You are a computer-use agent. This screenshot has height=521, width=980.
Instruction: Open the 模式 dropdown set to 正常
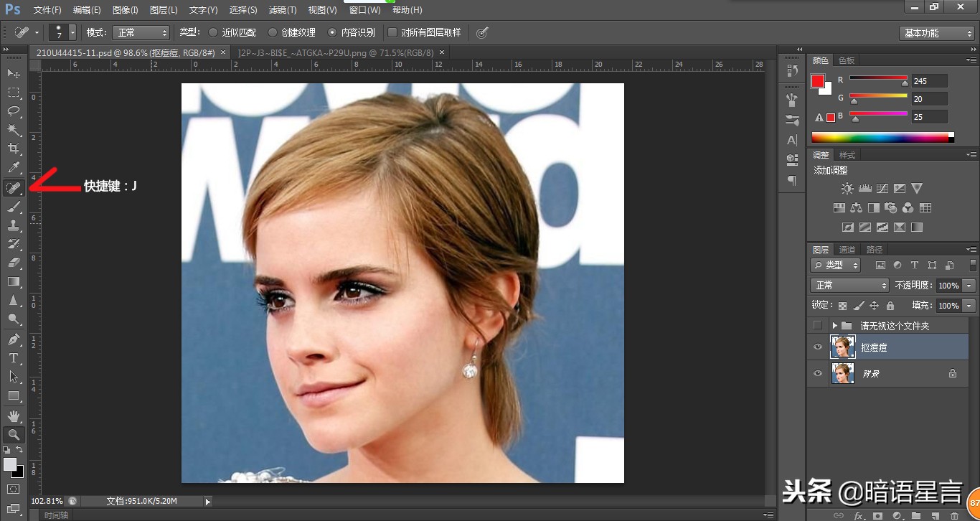click(x=141, y=32)
